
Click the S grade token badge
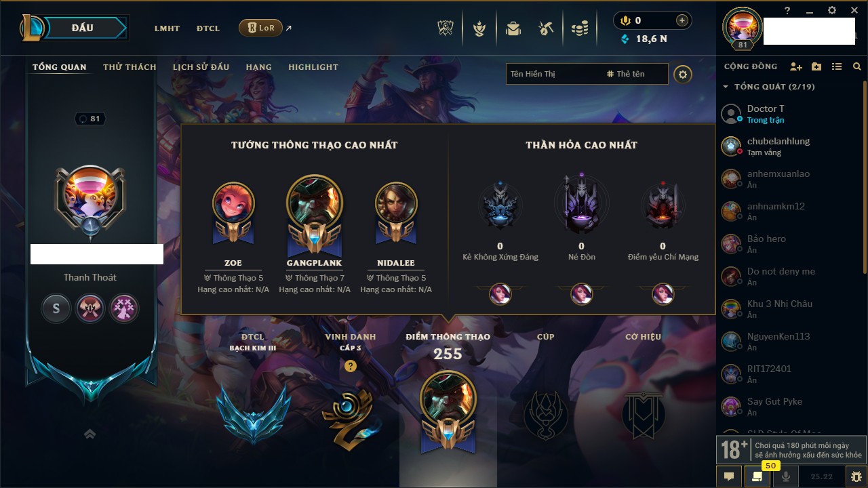click(56, 308)
